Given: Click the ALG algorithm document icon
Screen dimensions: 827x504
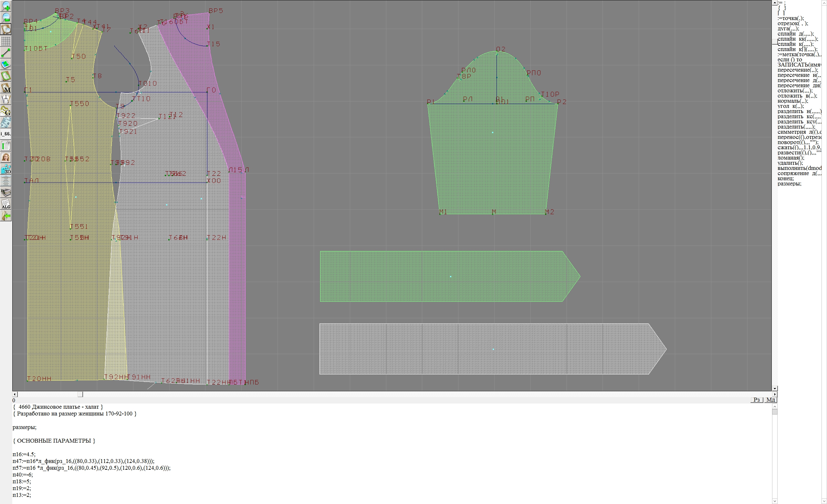Looking at the screenshot, I should pyautogui.click(x=6, y=204).
